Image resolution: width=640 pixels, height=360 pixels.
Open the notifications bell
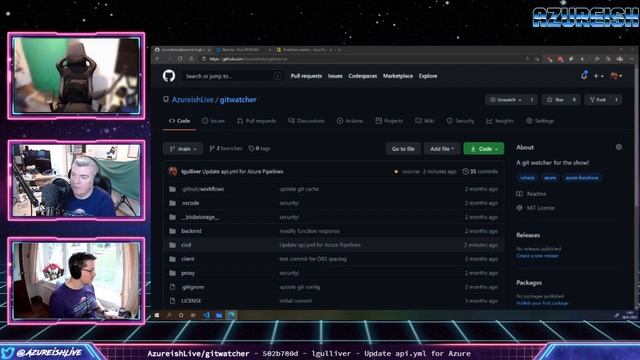584,76
